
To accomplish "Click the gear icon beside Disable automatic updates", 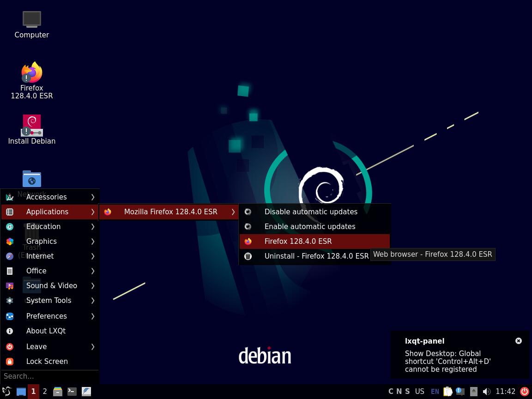I will [x=248, y=212].
